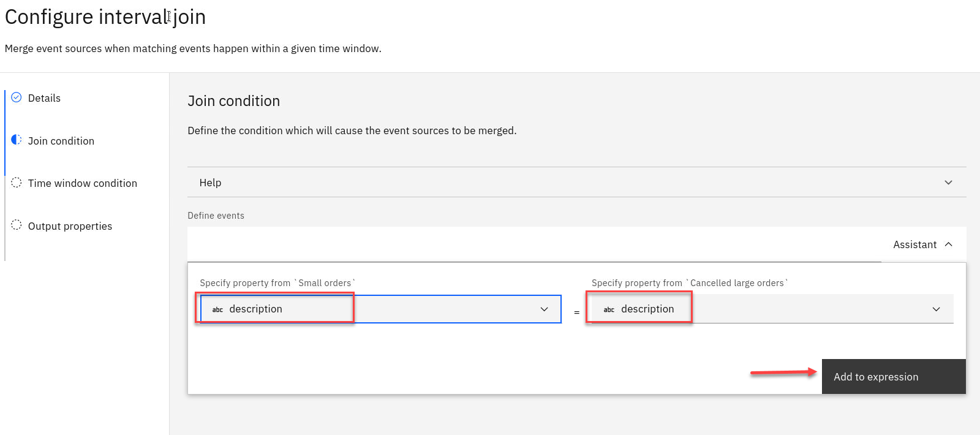Click the abc type icon in Small orders field
The height and width of the screenshot is (435, 980).
pyautogui.click(x=217, y=309)
